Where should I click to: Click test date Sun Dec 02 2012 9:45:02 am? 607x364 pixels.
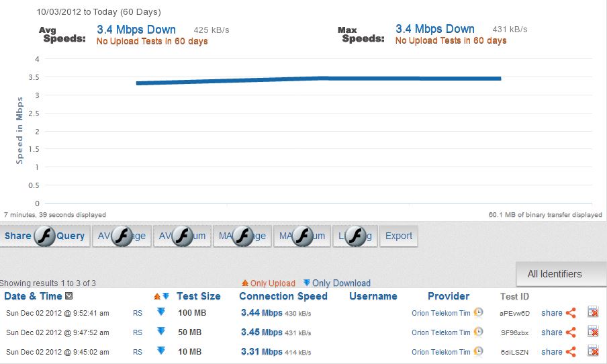(58, 352)
